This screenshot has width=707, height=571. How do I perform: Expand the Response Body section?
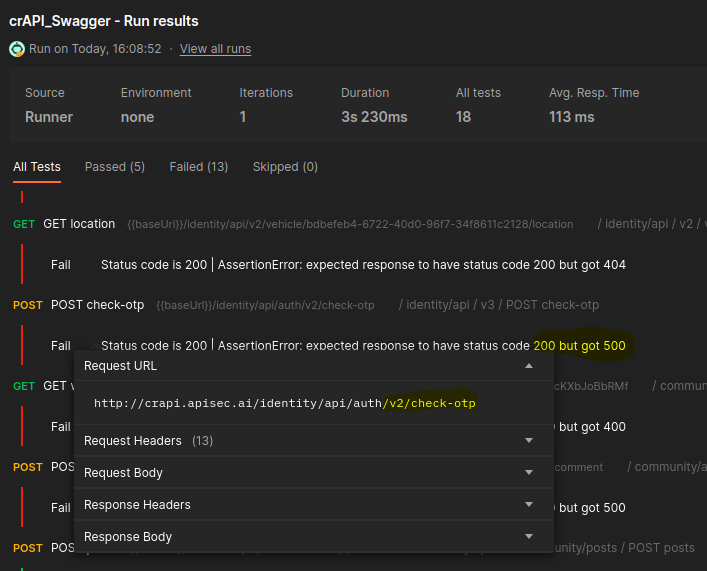click(528, 536)
